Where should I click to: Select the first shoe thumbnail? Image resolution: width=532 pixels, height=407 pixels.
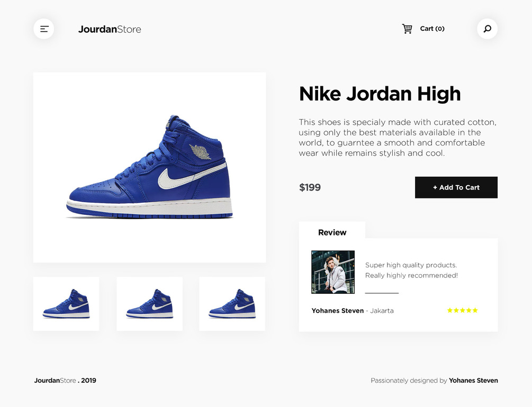(66, 304)
